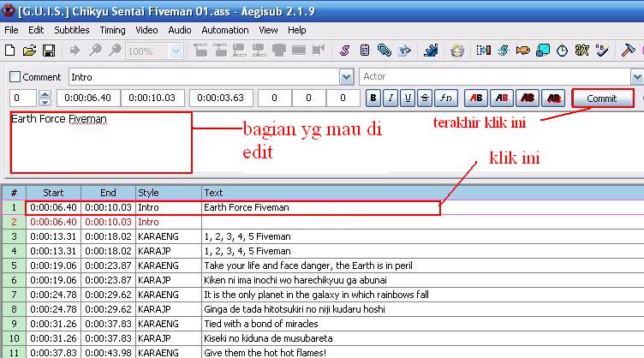
Task: Pick secondary color with second AB button
Action: pyautogui.click(x=502, y=98)
